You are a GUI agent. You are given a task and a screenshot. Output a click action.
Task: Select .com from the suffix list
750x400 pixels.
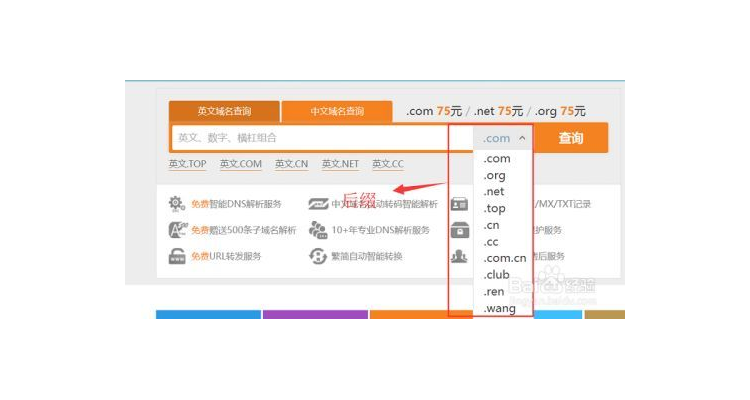(x=497, y=158)
